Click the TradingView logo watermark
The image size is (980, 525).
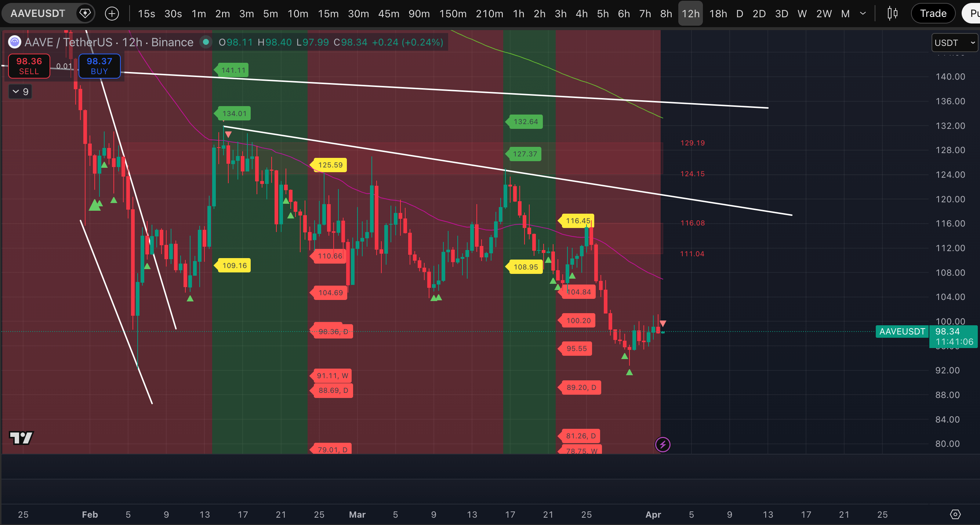click(21, 438)
